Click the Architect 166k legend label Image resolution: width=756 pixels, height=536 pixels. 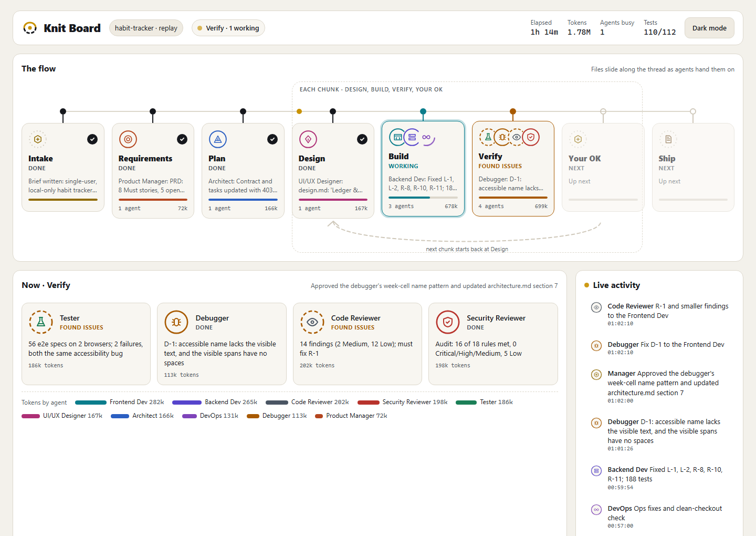coord(153,416)
